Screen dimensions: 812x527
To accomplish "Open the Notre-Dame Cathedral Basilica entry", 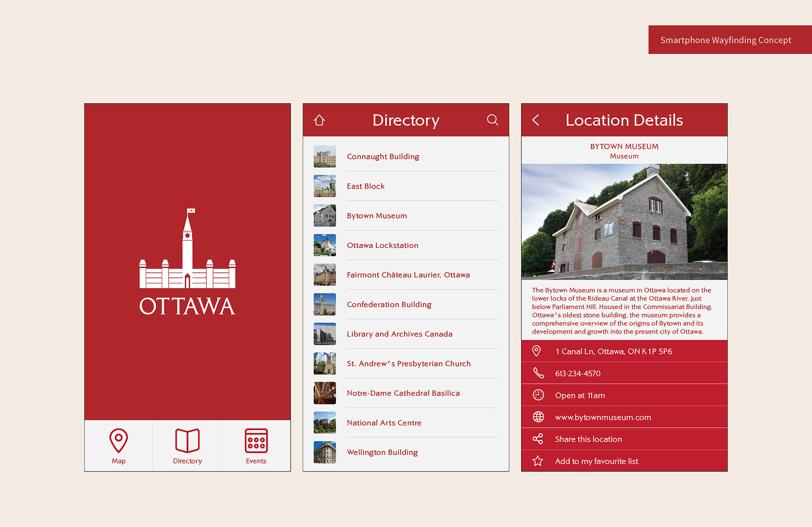I will tap(403, 393).
